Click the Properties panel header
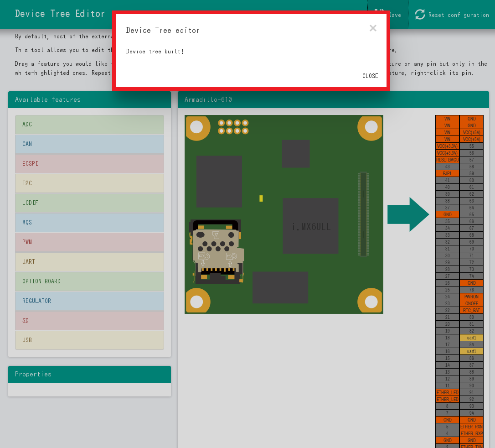Screen dimensions: 495x448 [89, 374]
